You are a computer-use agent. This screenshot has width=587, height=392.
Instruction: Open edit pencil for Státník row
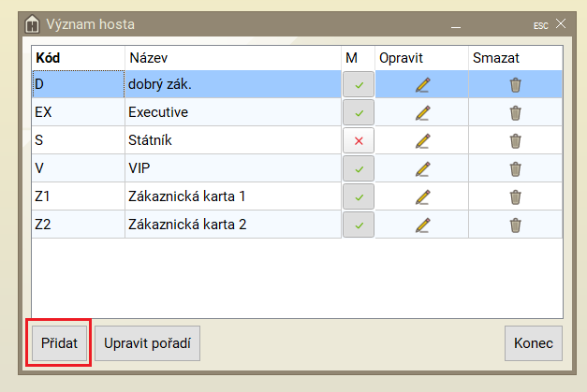point(422,141)
